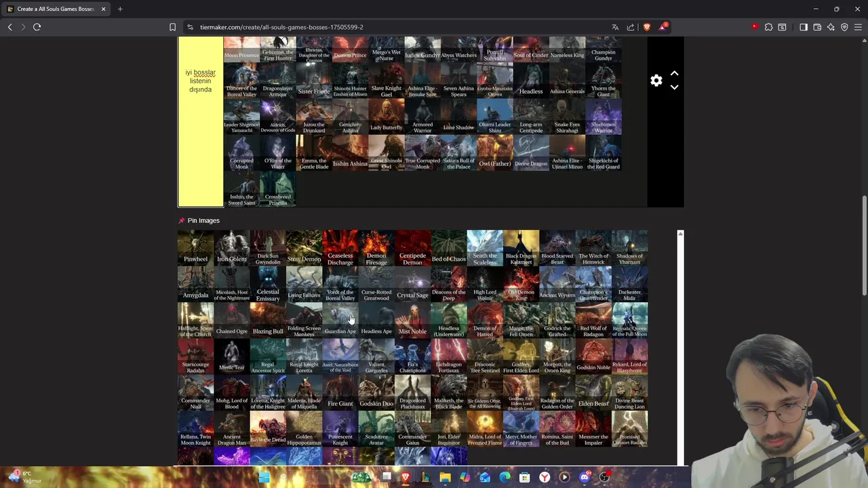This screenshot has height=488, width=868.
Task: Open browser extensions puzzle icon
Action: click(768, 27)
